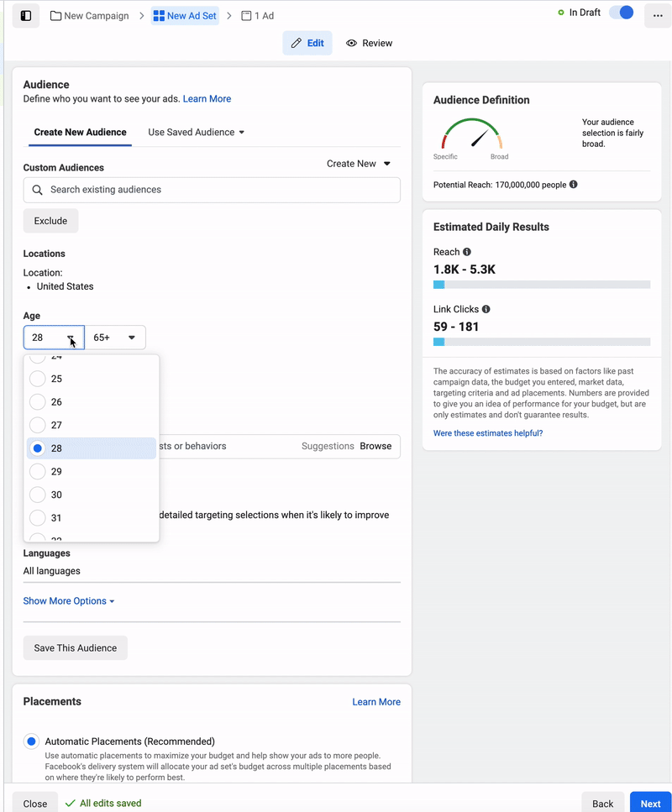Click the Exclude button
672x812 pixels.
click(x=50, y=221)
